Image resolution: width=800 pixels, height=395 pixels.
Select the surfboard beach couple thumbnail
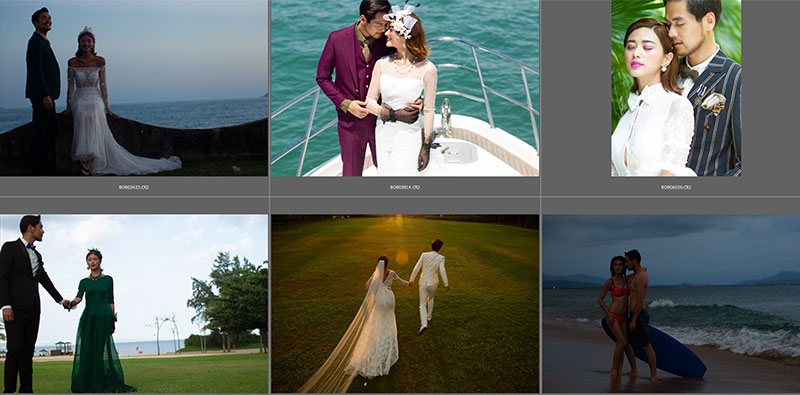(671, 304)
